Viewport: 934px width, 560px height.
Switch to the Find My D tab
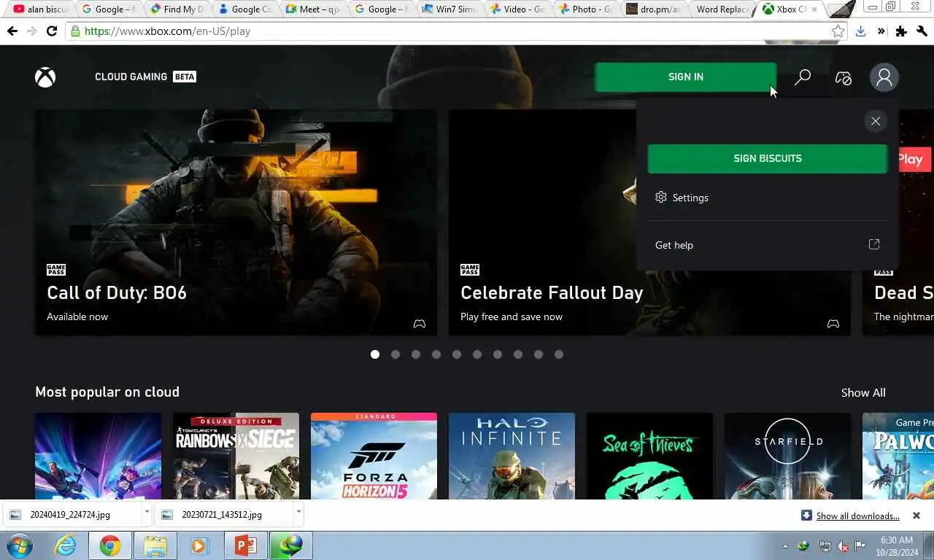click(178, 9)
